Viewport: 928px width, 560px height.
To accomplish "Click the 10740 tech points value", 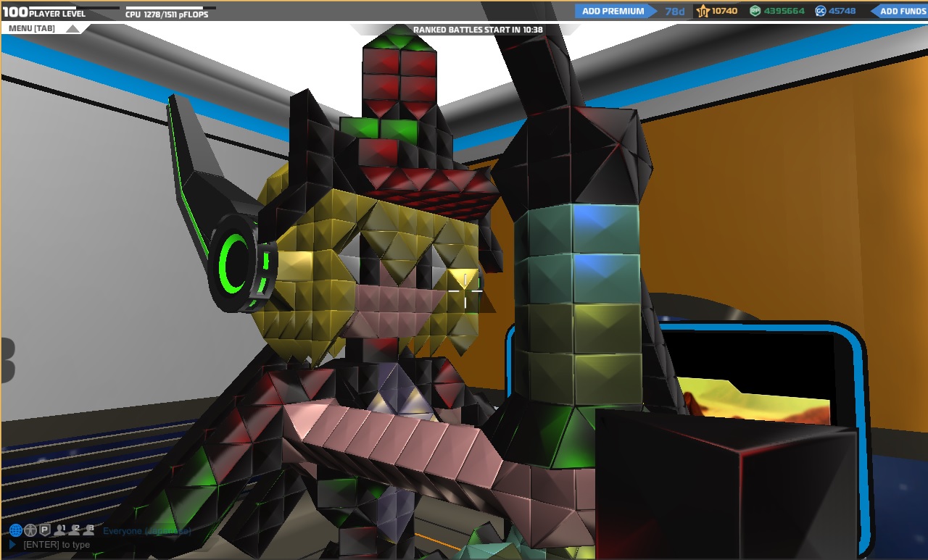I will (724, 11).
